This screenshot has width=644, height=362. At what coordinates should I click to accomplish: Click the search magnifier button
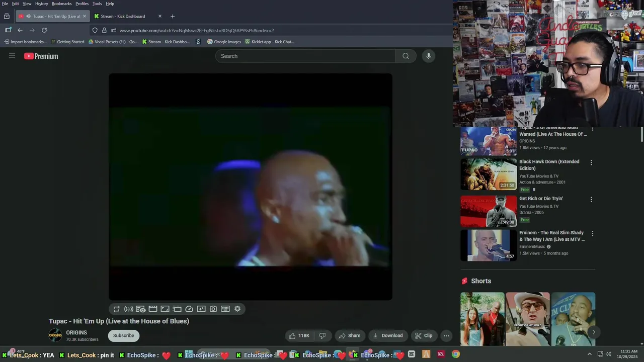(x=406, y=56)
